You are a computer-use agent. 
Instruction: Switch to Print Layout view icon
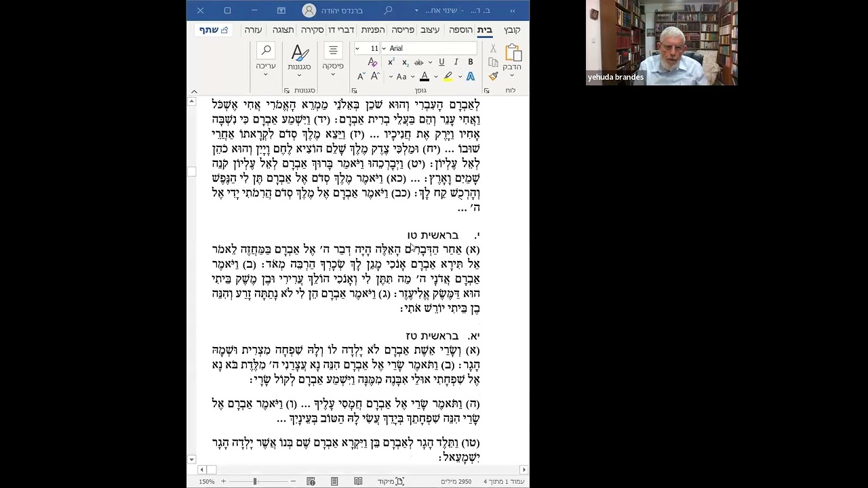[x=334, y=481]
